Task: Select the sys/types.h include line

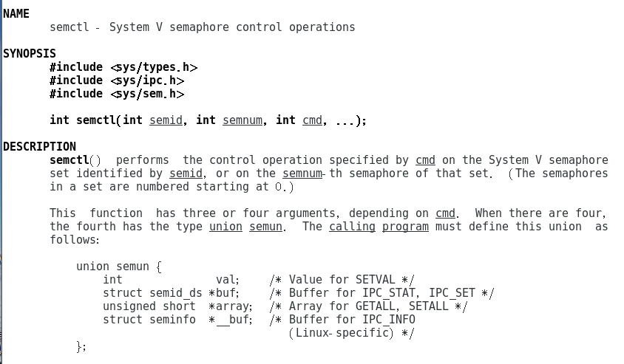Action: (123, 67)
